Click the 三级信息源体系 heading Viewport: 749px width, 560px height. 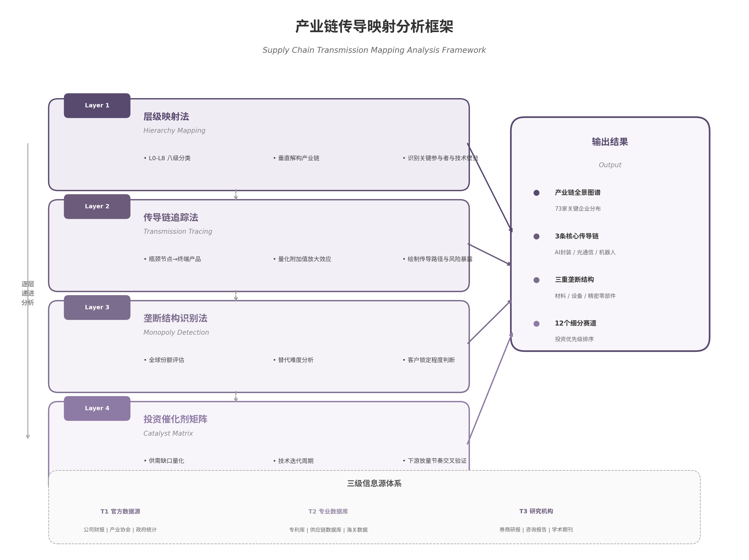374,484
